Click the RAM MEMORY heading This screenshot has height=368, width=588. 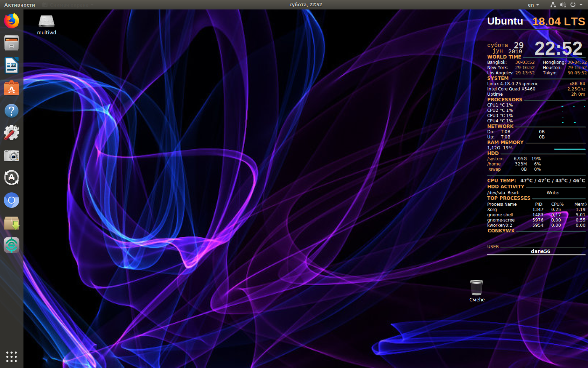click(x=505, y=142)
